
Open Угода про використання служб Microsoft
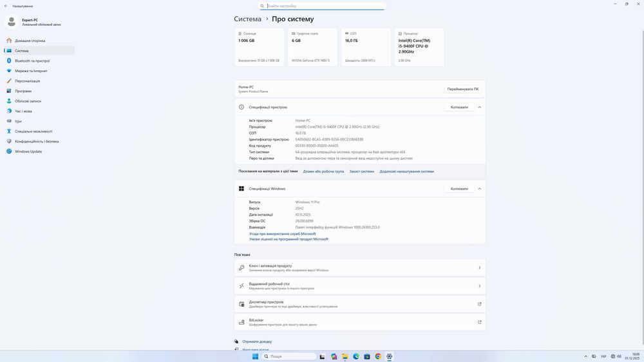click(x=282, y=234)
